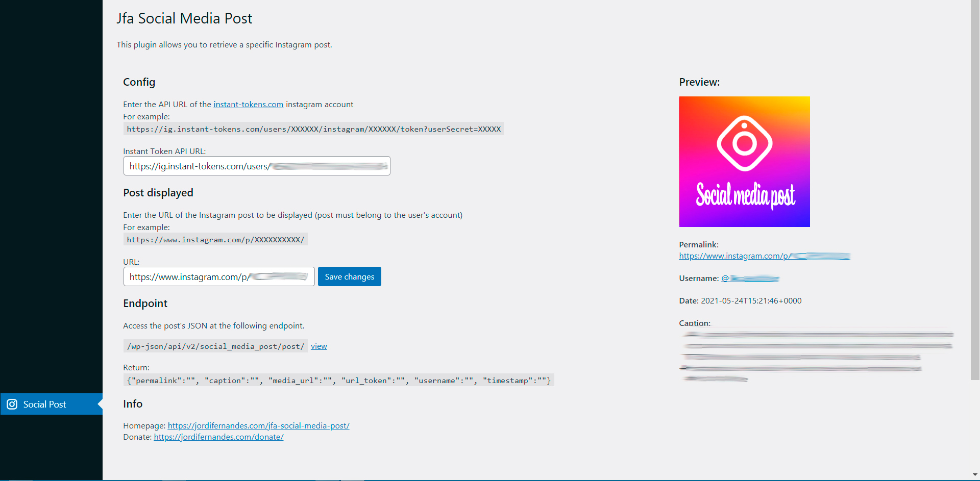The height and width of the screenshot is (481, 980).
Task: Click the Return: label
Action: click(136, 367)
